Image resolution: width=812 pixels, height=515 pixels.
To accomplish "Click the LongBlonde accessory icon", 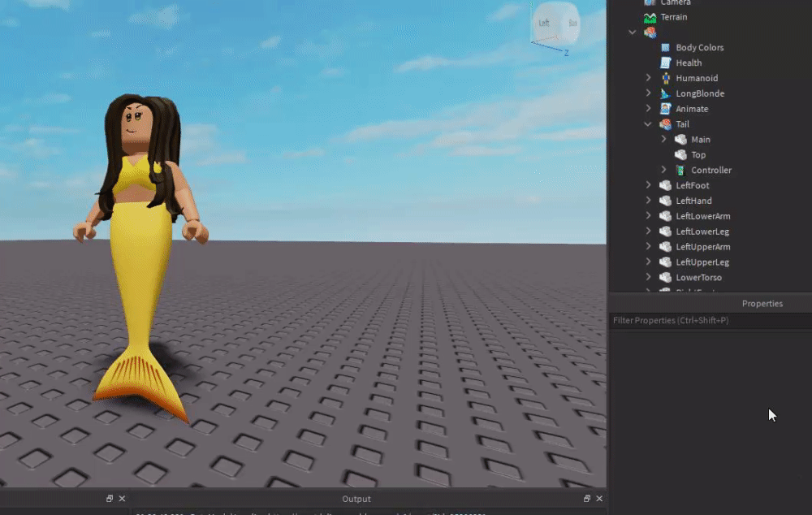I will click(666, 93).
